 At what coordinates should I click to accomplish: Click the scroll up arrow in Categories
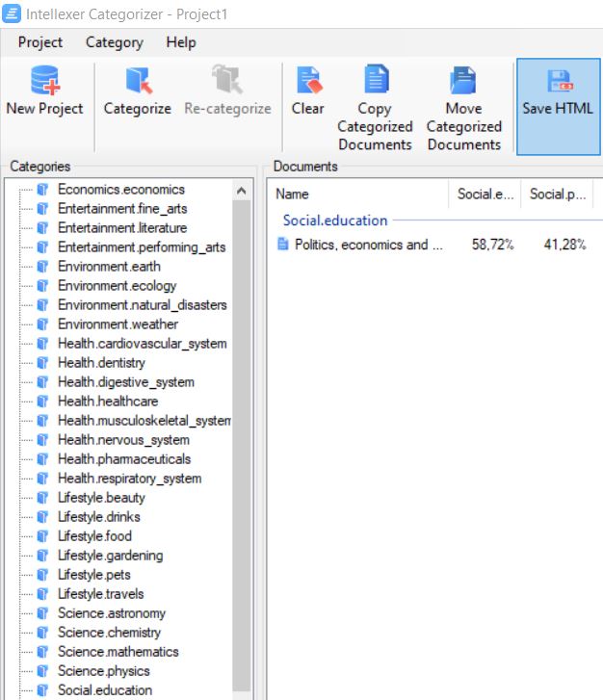point(241,191)
